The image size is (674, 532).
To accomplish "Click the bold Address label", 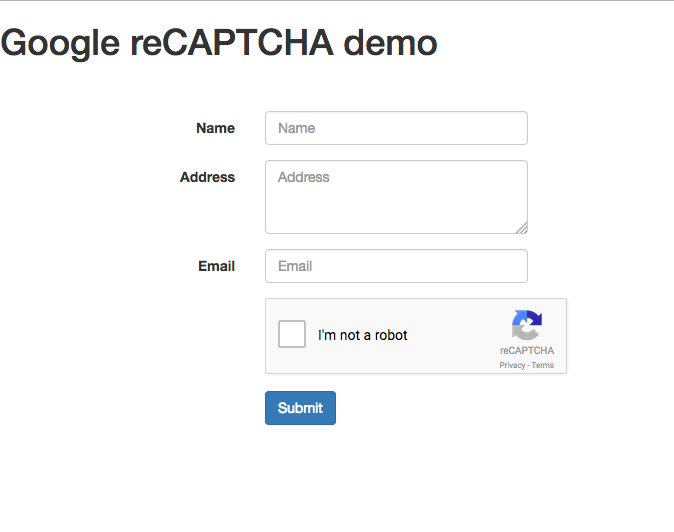I will [x=207, y=177].
